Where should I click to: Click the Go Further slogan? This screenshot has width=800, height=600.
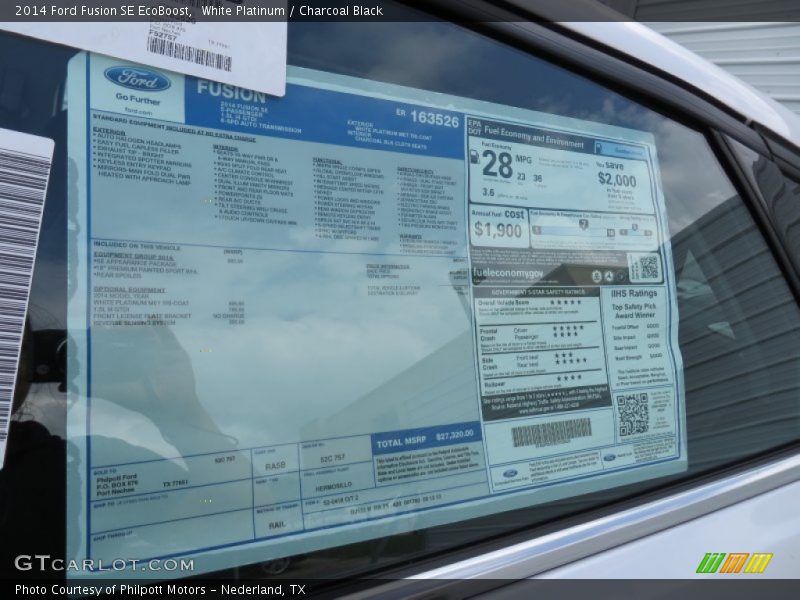138,98
